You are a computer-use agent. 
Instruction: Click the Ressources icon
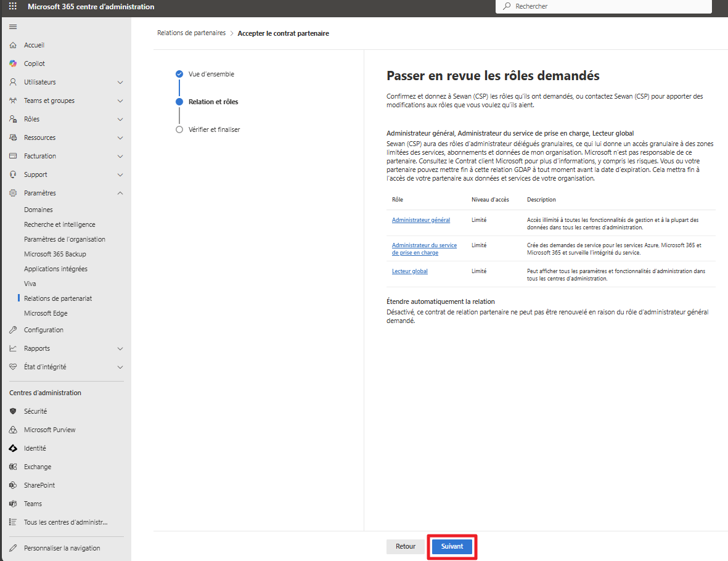(x=13, y=138)
